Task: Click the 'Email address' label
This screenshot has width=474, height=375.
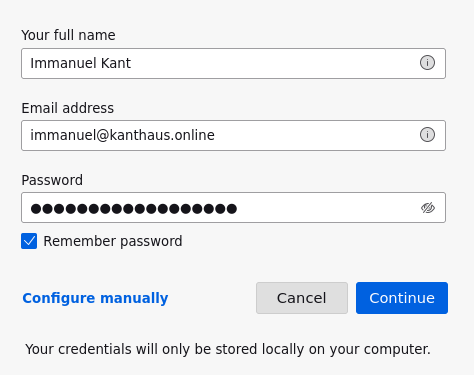Action: pos(68,108)
